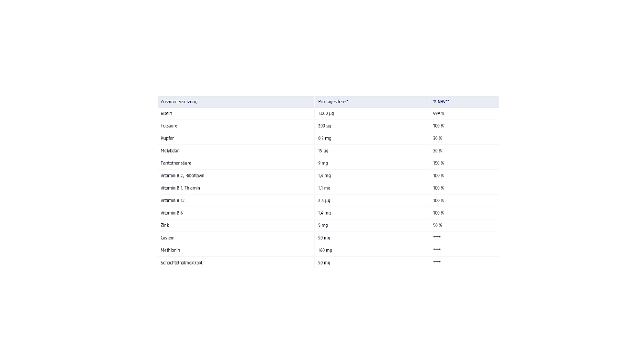
Task: Click the Pantothensäure ingredient cell
Action: click(x=176, y=163)
